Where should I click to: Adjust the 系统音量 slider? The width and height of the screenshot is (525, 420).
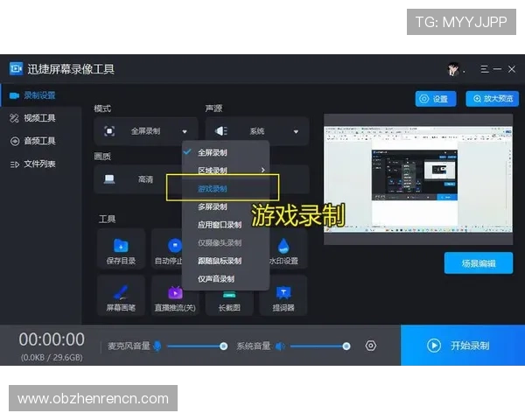coord(320,346)
